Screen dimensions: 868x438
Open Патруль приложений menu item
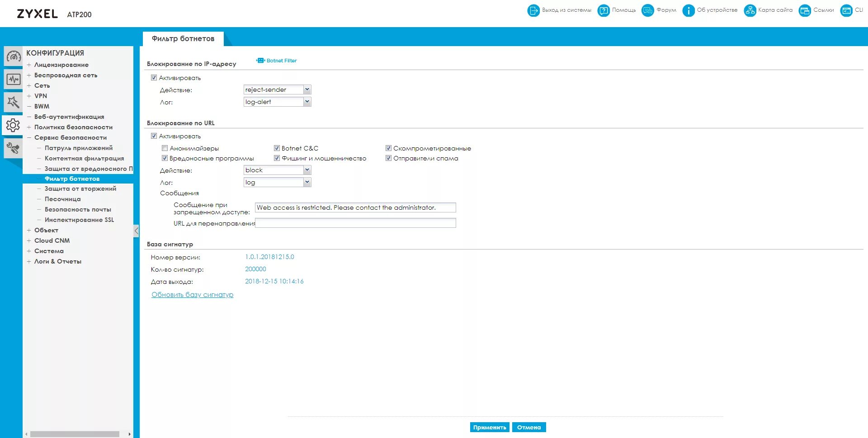(x=79, y=148)
